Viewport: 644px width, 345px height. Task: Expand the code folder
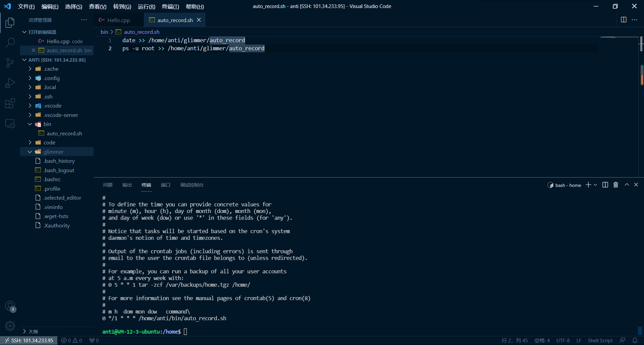[x=30, y=142]
